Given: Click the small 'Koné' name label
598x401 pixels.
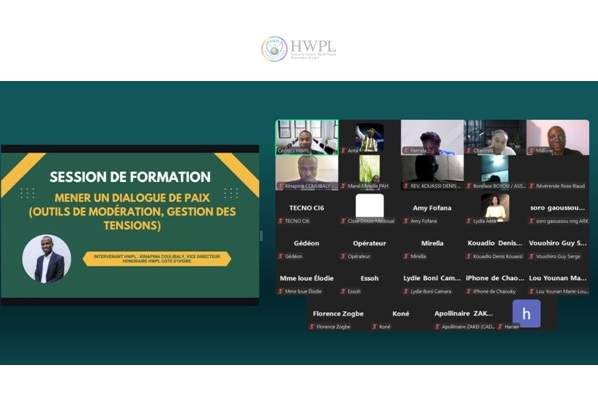Looking at the screenshot, I should [385, 327].
